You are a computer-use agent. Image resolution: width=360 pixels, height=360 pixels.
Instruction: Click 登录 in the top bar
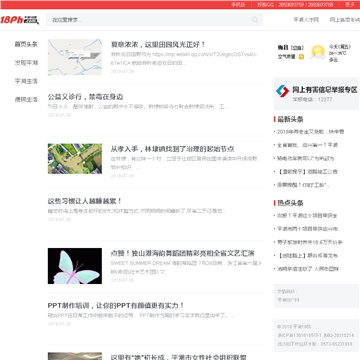pyautogui.click(x=350, y=5)
